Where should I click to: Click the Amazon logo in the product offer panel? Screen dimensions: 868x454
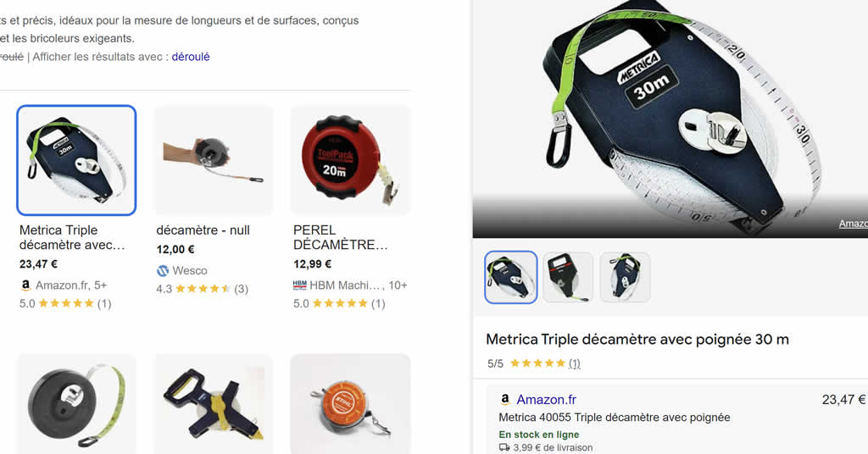[x=505, y=399]
